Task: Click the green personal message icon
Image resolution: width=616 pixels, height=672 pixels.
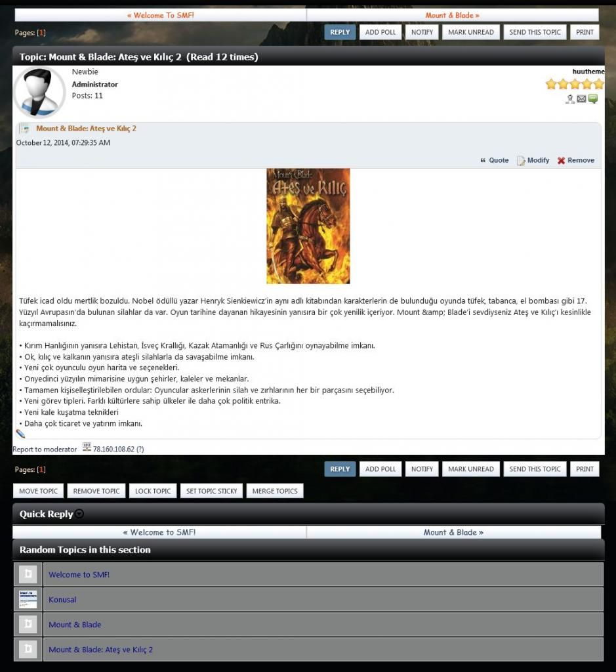Action: 593,99
